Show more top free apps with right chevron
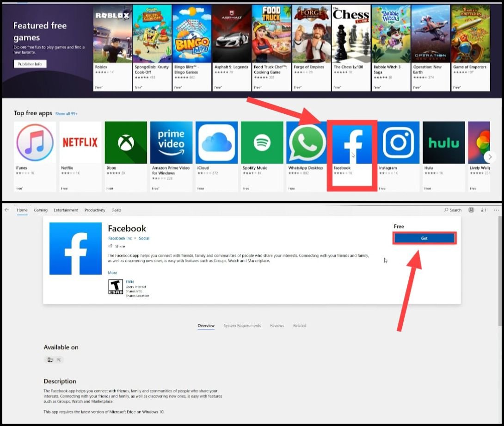This screenshot has width=504, height=426. click(490, 157)
